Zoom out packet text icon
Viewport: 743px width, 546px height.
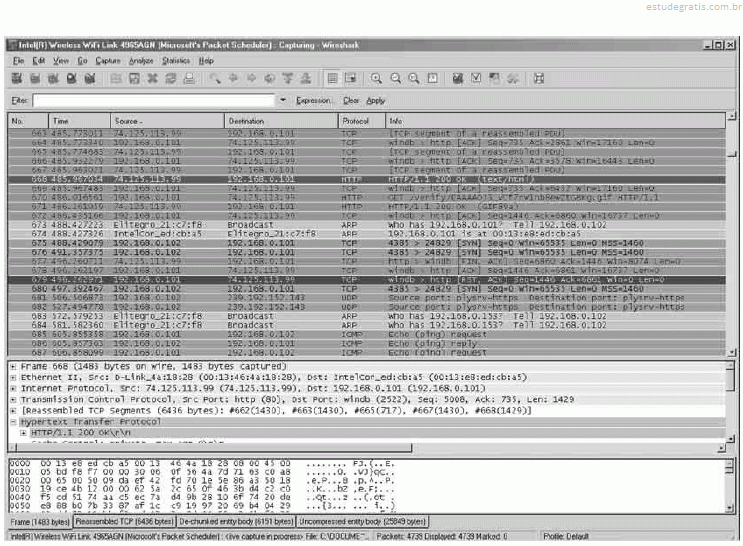[395, 79]
